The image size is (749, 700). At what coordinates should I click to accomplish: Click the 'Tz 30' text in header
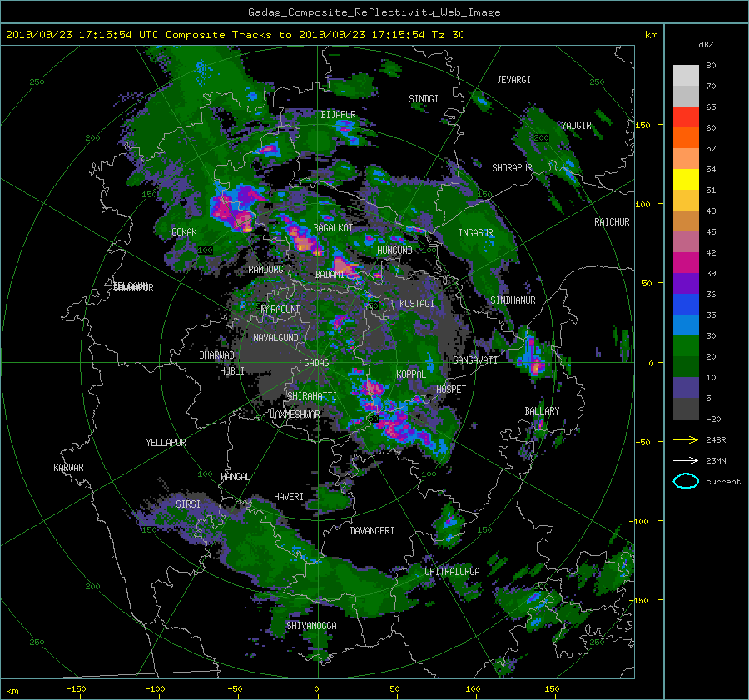(448, 34)
